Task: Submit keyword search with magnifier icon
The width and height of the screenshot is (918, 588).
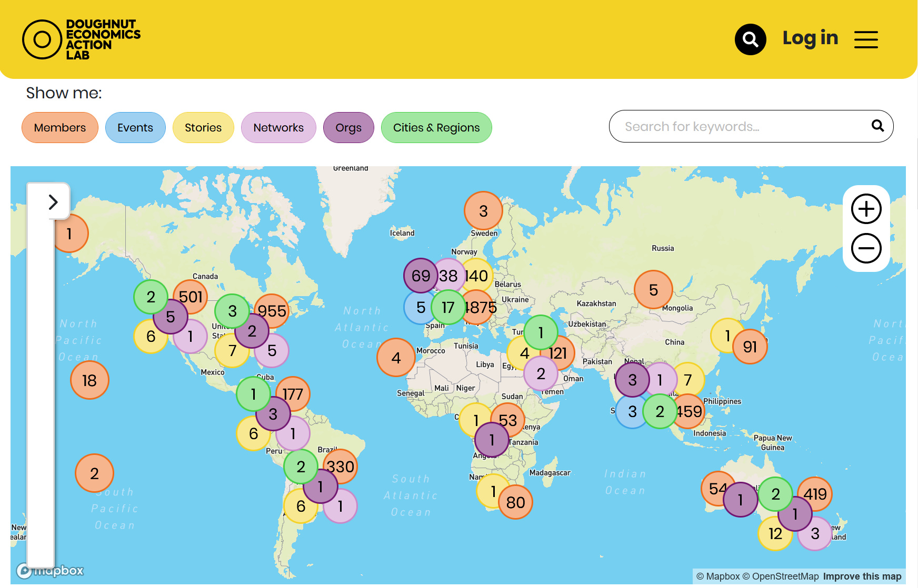Action: click(877, 126)
